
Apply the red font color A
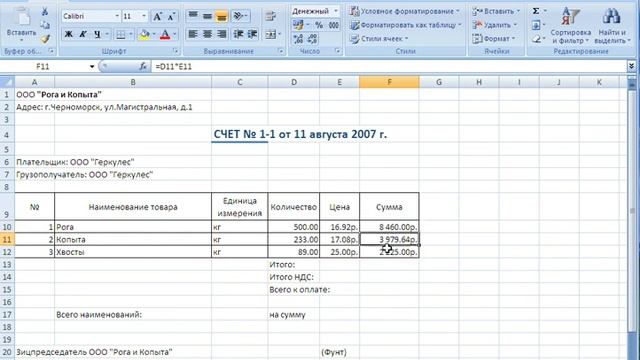[165, 35]
